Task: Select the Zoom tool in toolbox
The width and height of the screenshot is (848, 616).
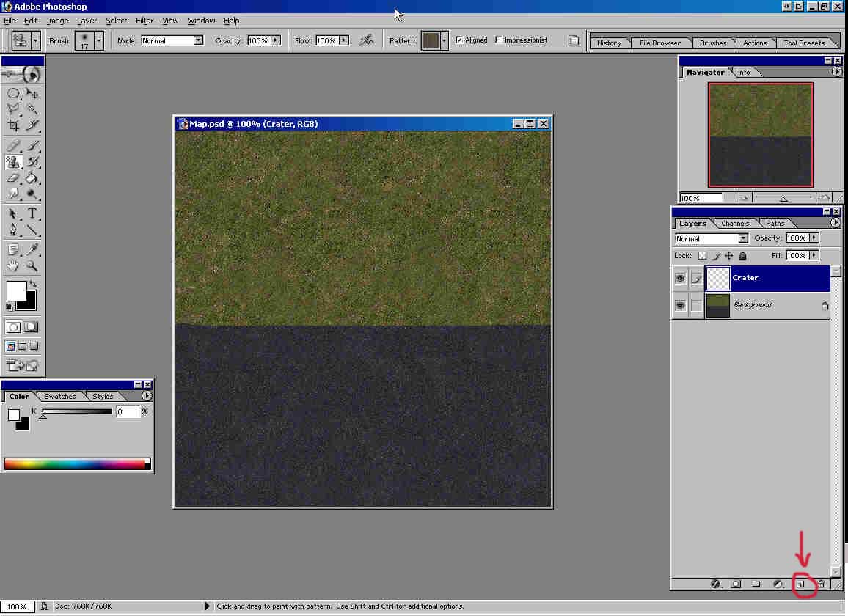Action: [32, 266]
